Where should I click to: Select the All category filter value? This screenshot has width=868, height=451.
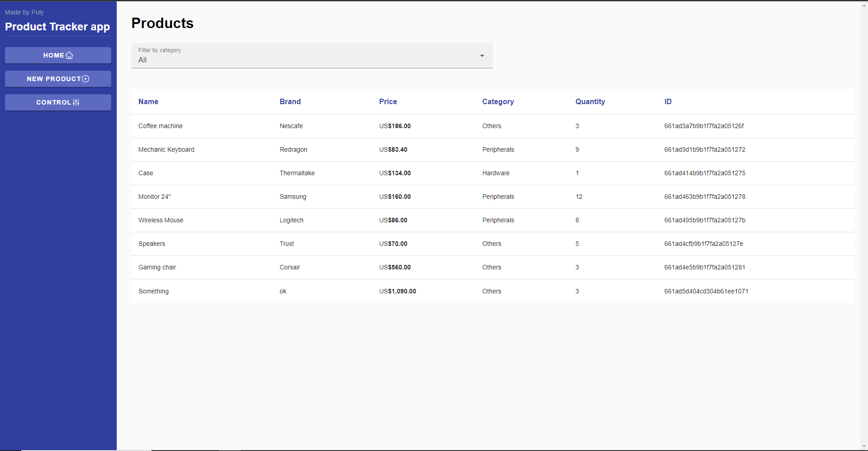pyautogui.click(x=142, y=60)
